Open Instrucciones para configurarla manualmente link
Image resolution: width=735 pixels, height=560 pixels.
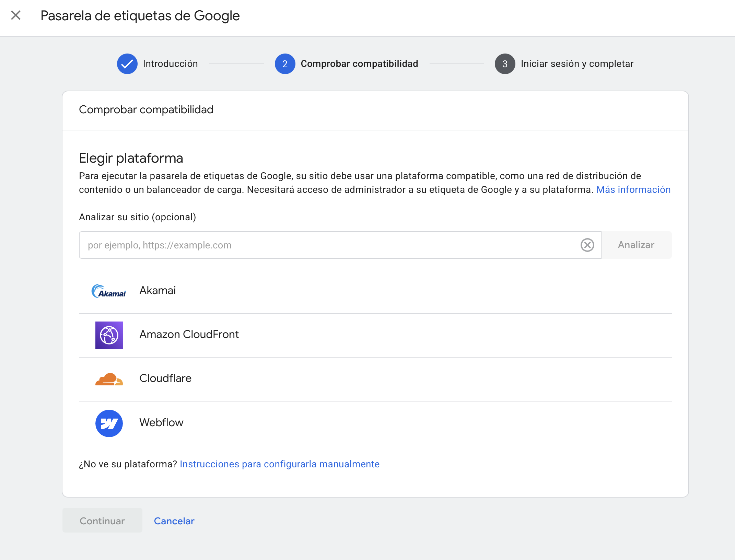coord(279,464)
